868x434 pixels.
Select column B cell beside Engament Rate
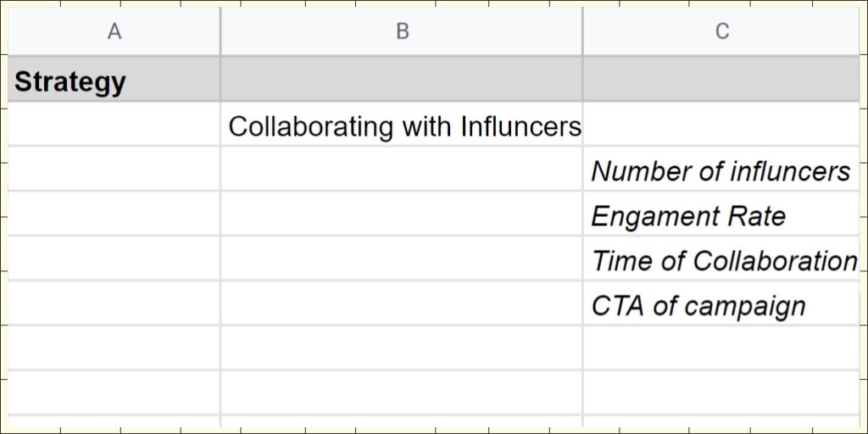coord(401,214)
